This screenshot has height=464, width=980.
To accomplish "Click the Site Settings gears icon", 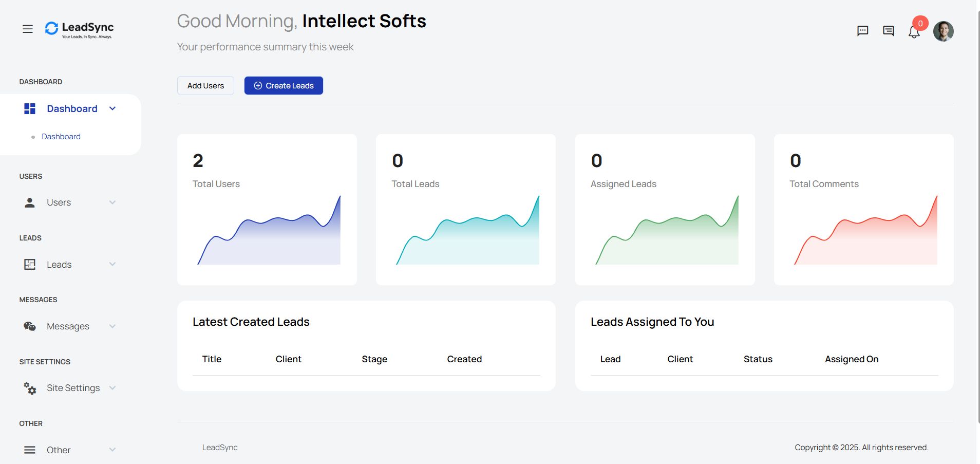I will tap(30, 388).
